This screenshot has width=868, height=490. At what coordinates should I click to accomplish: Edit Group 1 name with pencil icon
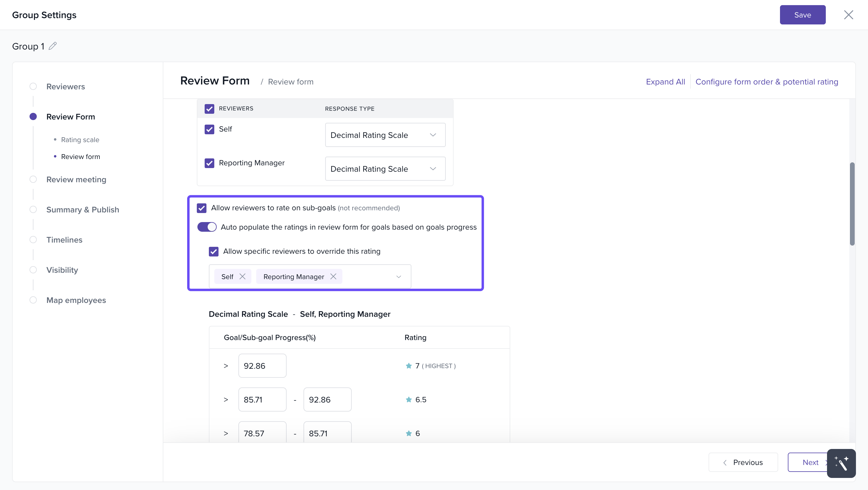(52, 46)
